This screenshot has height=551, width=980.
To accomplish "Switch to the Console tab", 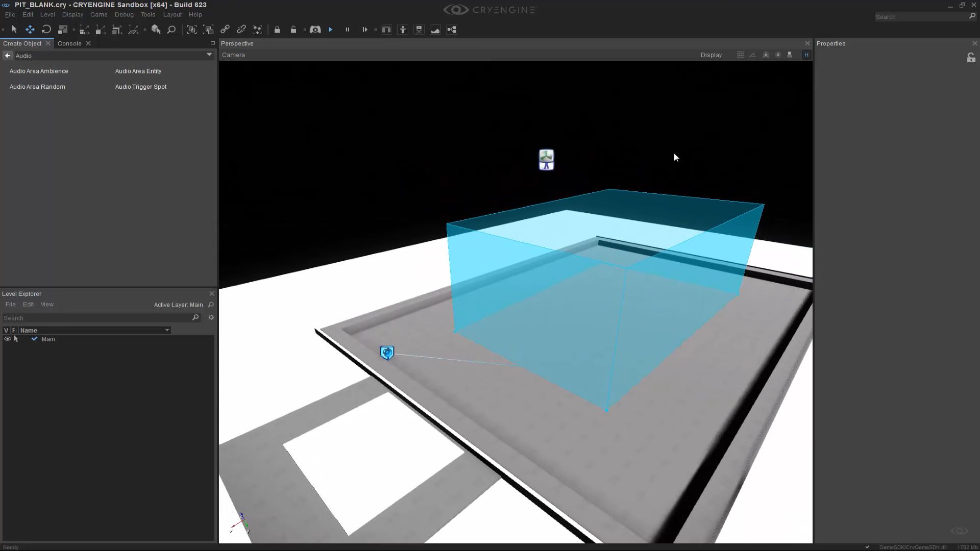I will [x=69, y=43].
